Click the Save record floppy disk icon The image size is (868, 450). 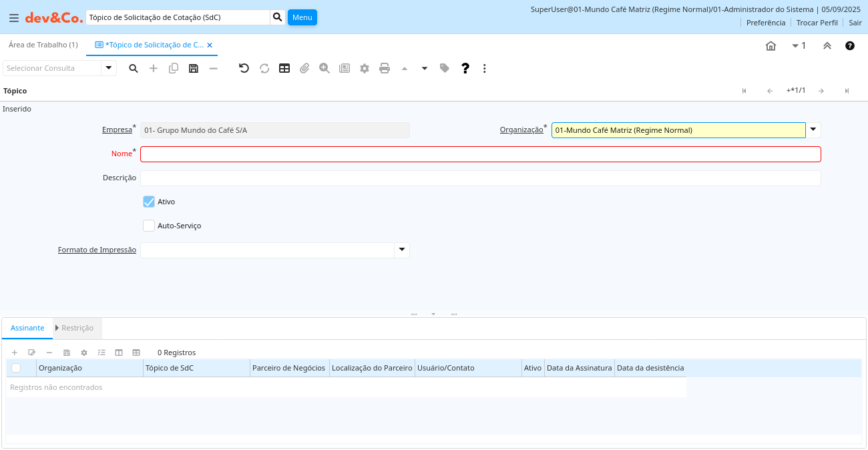(x=194, y=68)
